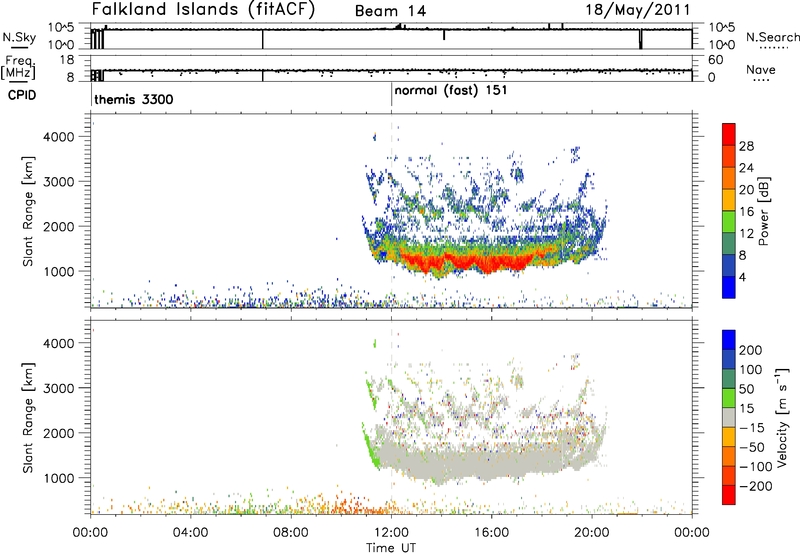
Task: Click the 'Falkland Islands (fitACF)' title
Action: coord(204,10)
